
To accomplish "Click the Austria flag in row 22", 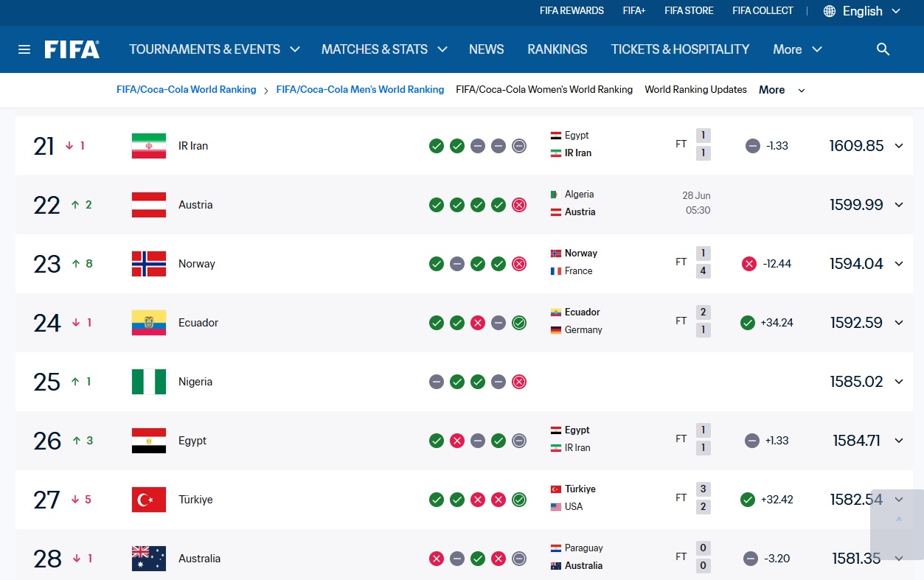I will [149, 205].
